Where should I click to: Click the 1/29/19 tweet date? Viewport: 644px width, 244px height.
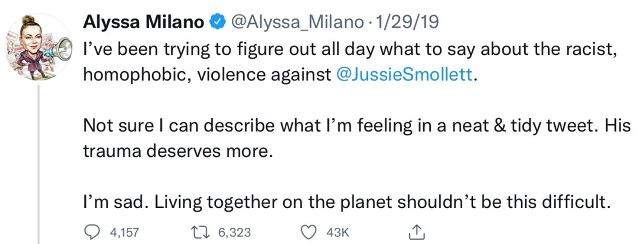point(407,22)
